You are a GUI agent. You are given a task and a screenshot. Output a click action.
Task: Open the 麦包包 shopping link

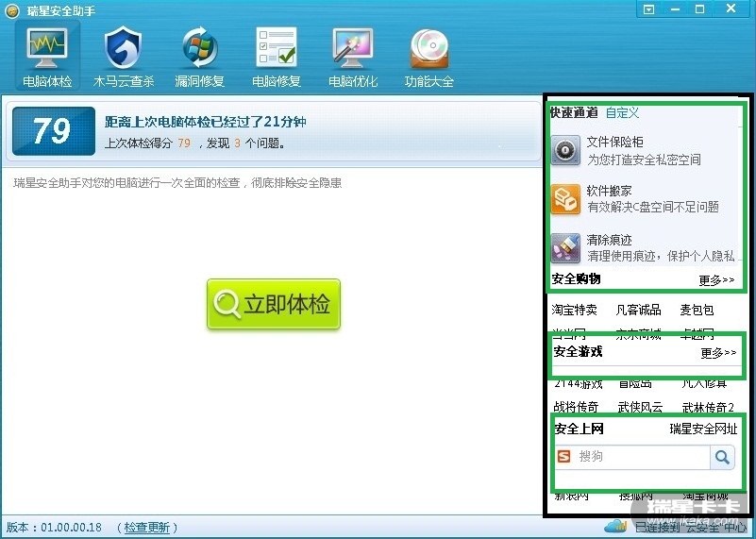[697, 310]
